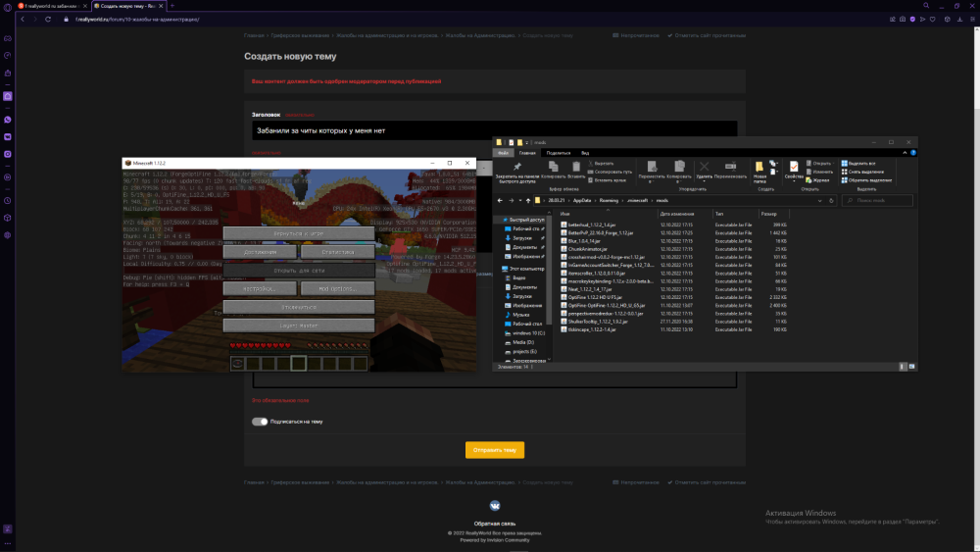Click 'Статистика' button in Minecraft menu

point(337,252)
